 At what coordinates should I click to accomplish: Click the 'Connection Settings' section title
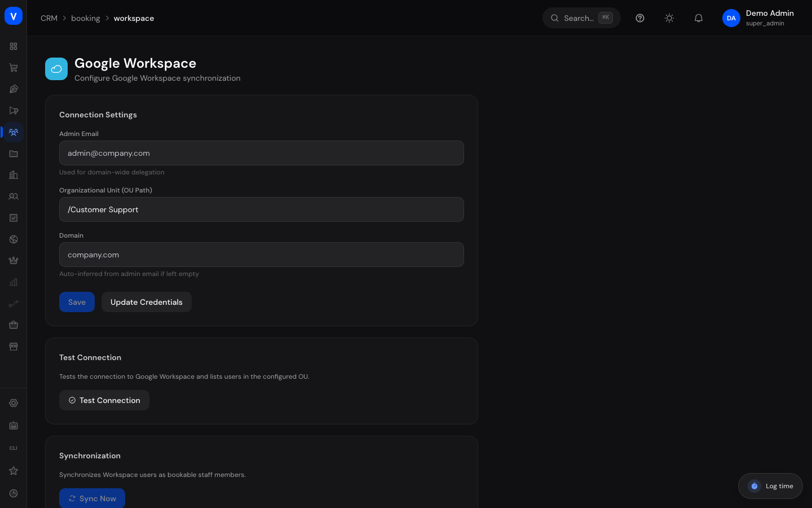pyautogui.click(x=98, y=115)
